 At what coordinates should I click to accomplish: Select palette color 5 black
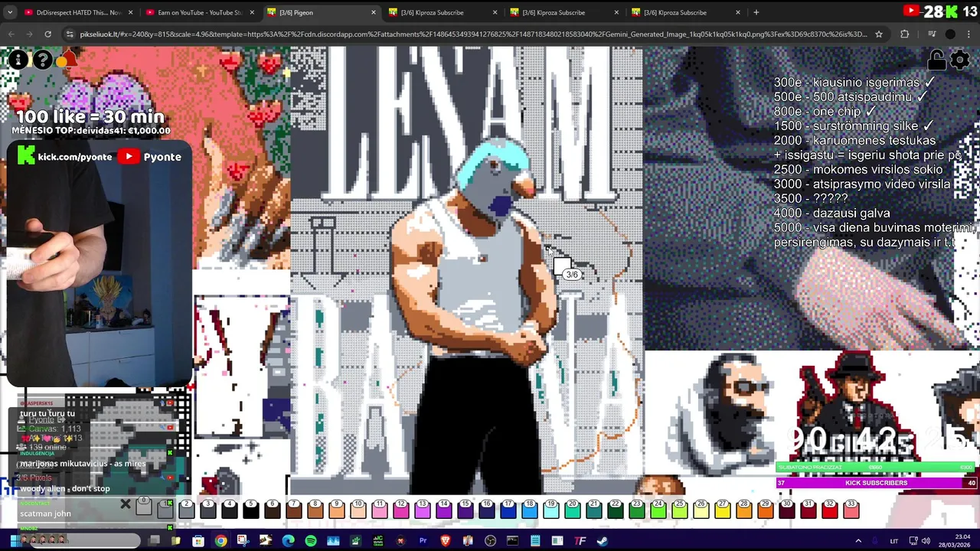tap(251, 508)
